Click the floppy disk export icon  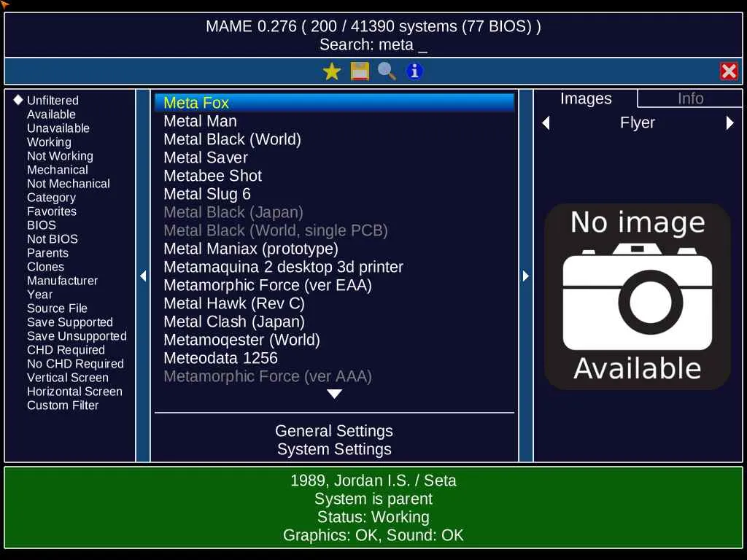click(360, 72)
